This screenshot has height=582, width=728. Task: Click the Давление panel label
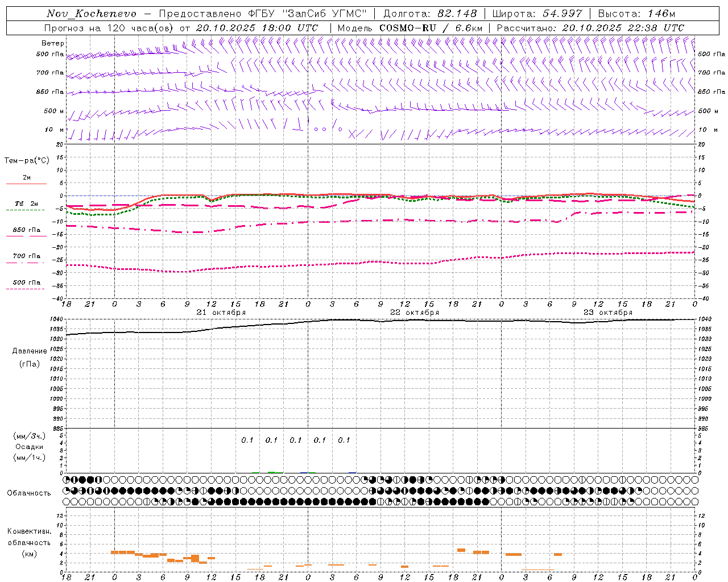click(30, 351)
